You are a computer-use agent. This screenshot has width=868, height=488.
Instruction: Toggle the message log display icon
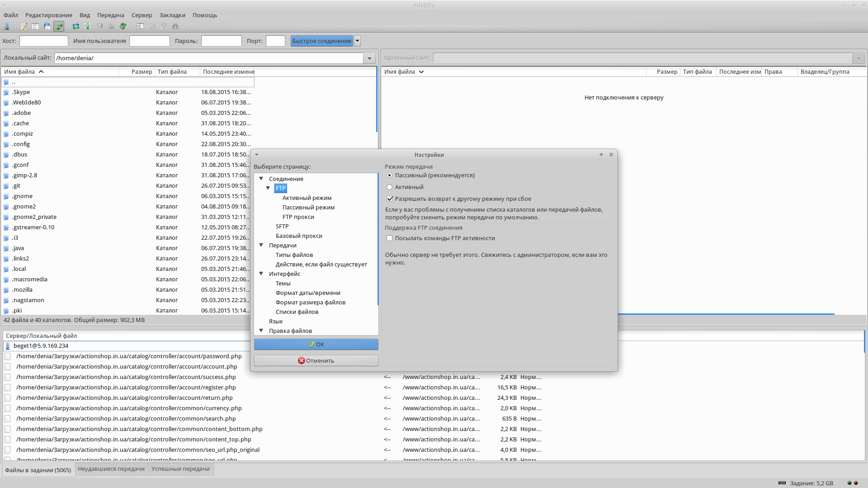(24, 26)
